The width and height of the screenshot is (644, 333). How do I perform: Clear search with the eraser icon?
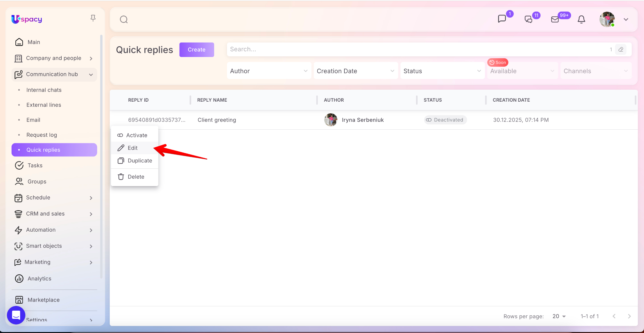pos(621,49)
